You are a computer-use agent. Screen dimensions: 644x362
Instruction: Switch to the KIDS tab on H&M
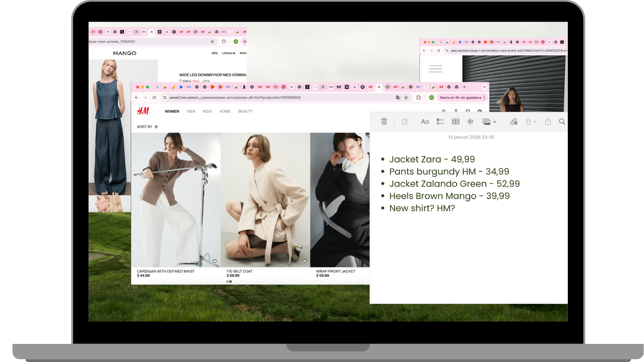(207, 111)
